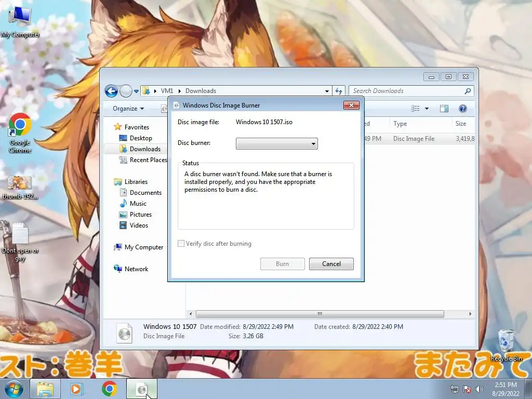The image size is (532, 399).
Task: Toggle the preview pane icon
Action: click(444, 109)
